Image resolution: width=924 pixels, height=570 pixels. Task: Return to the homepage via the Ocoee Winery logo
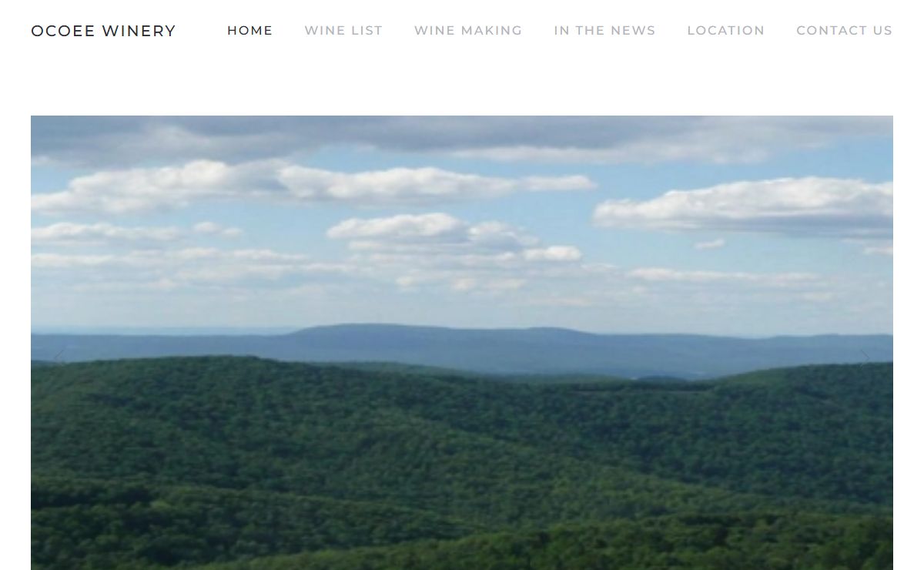point(103,31)
